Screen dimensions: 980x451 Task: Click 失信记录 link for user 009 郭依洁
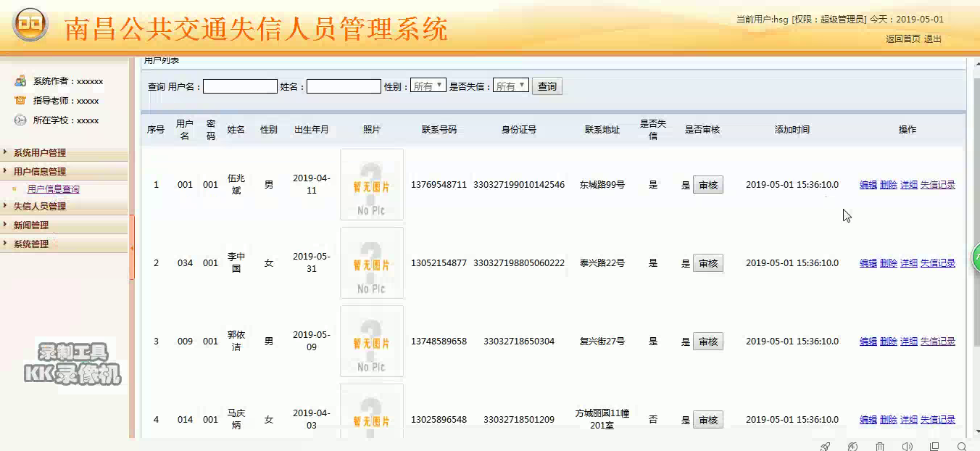coord(938,342)
